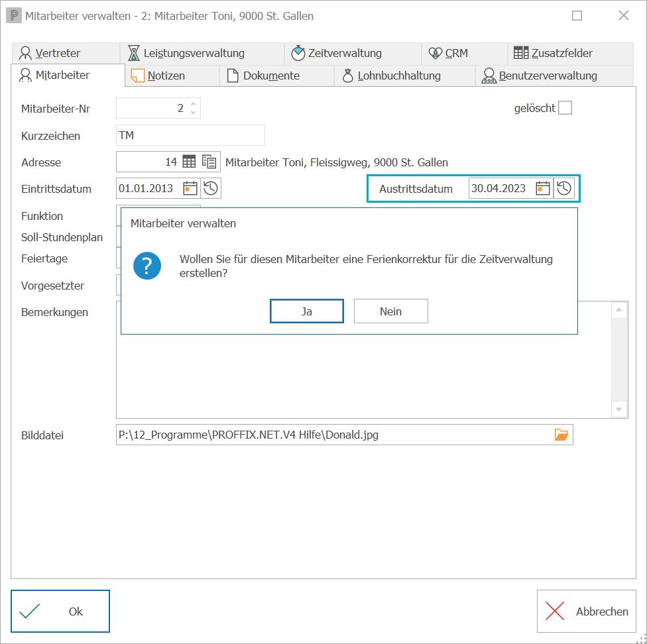
Task: Confirm the employee form with Ok
Action: (x=60, y=611)
